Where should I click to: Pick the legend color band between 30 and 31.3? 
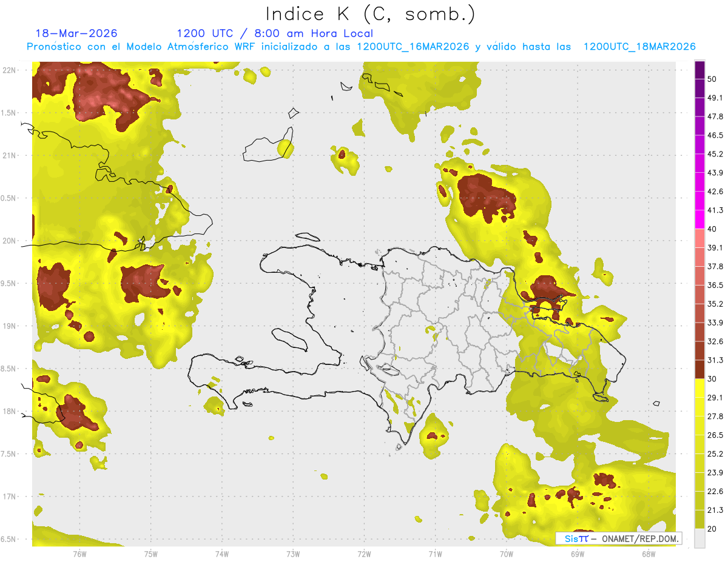(x=699, y=369)
